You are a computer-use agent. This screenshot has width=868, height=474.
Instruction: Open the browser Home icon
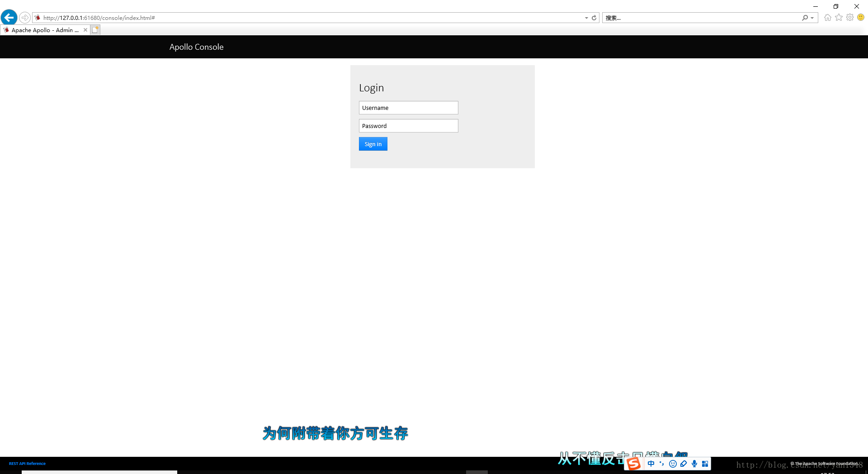pyautogui.click(x=828, y=18)
